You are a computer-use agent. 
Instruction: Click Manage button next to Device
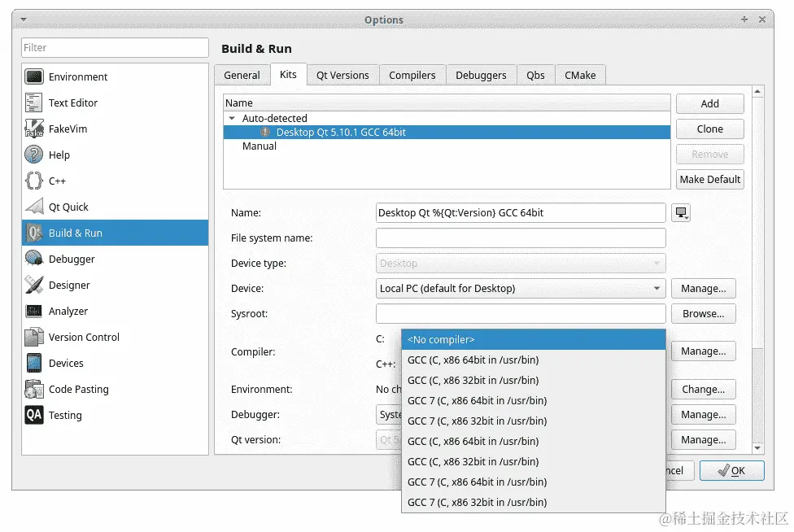click(704, 289)
